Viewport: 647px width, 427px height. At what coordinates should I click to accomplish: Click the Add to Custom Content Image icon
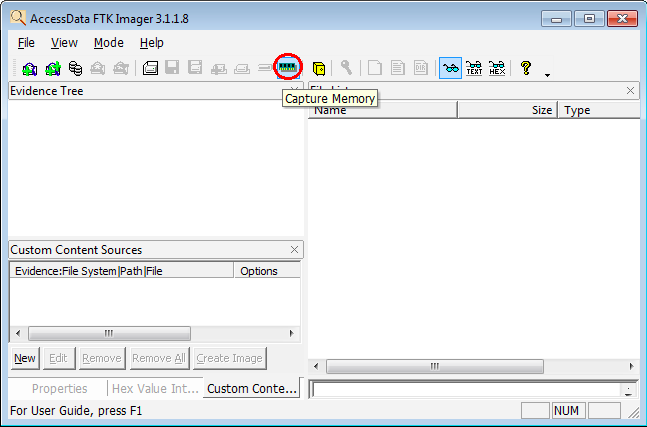[219, 68]
